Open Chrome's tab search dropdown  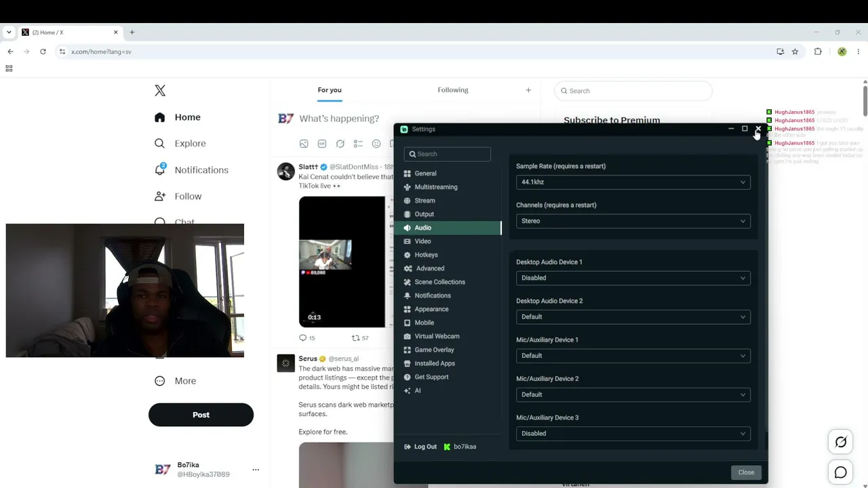pyautogui.click(x=9, y=32)
